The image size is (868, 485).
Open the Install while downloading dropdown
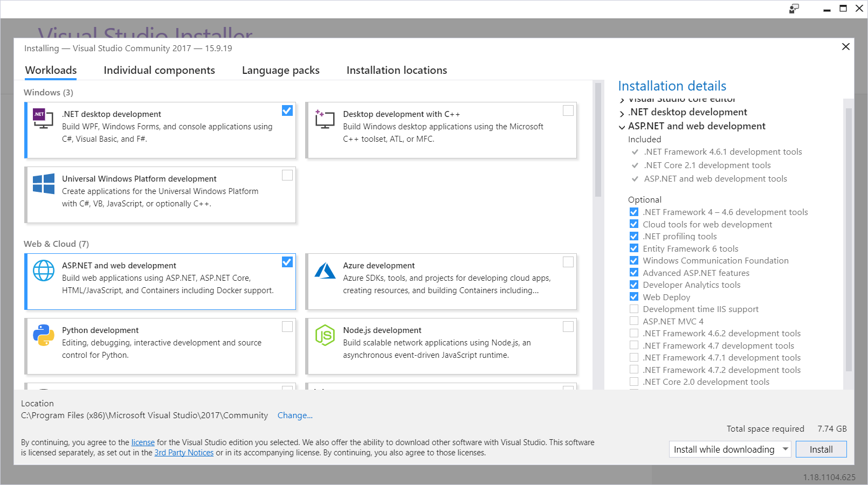(785, 449)
